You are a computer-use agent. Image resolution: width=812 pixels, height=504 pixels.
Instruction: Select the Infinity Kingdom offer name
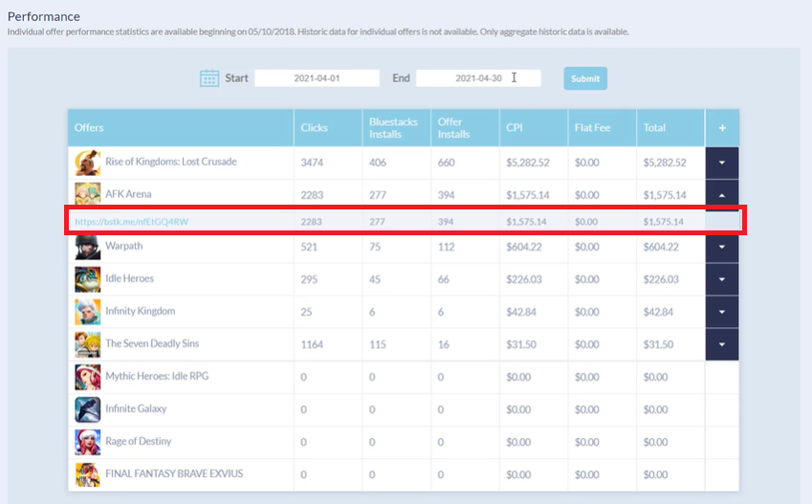click(141, 311)
